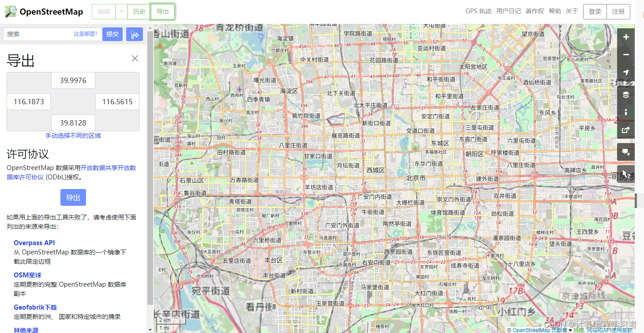Open the directions routing icon beside search
This screenshot has height=333, width=644.
click(134, 34)
